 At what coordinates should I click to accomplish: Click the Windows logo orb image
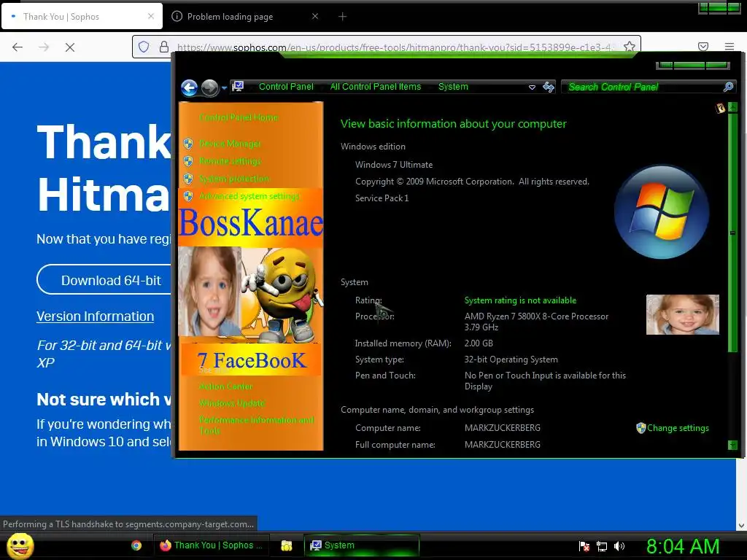(662, 211)
